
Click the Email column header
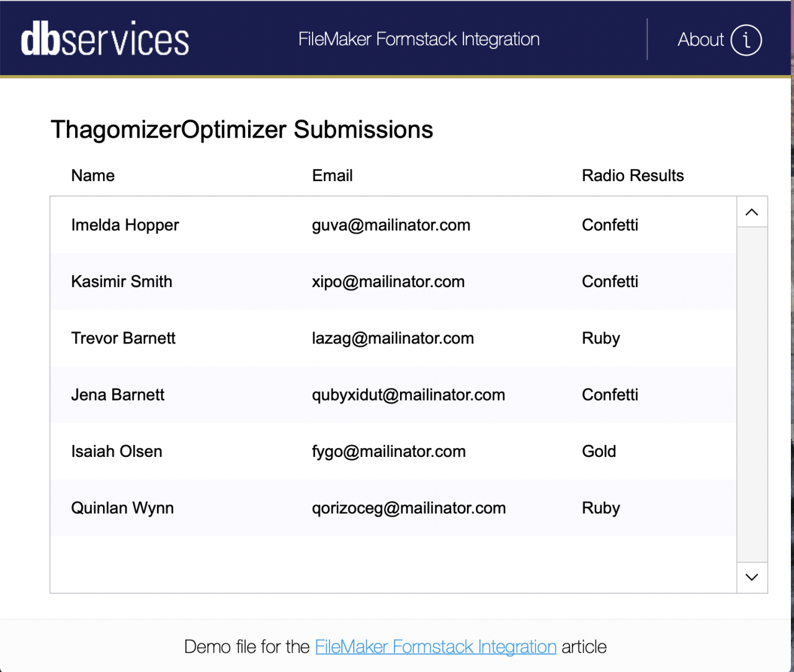pos(332,175)
